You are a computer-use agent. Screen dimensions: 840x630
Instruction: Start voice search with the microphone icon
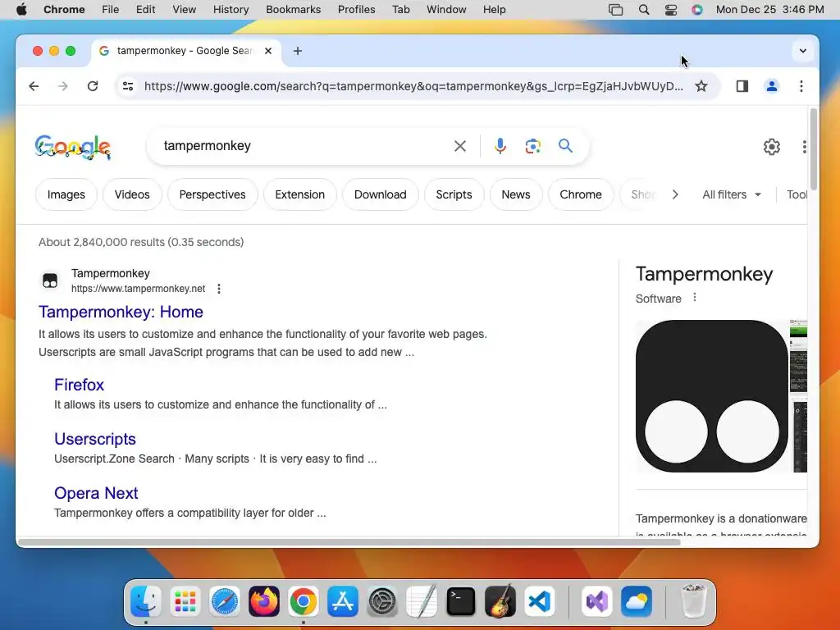point(500,146)
